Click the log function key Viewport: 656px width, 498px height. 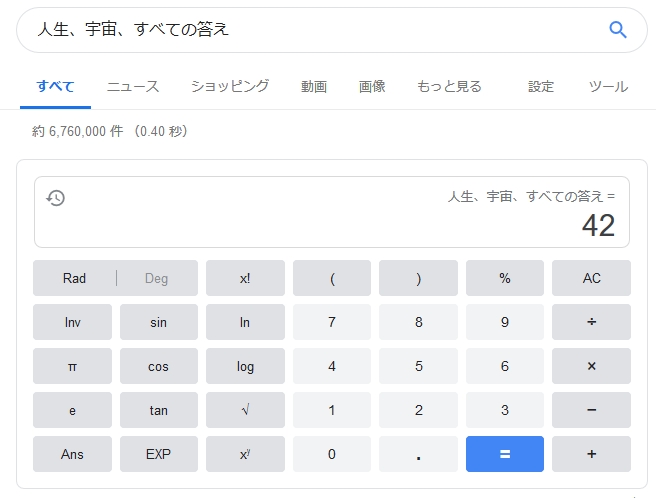tap(245, 366)
